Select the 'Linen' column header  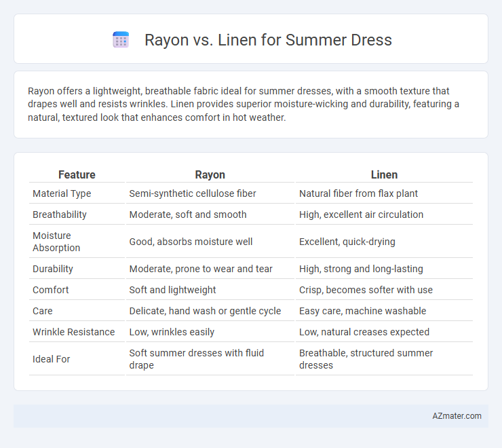pyautogui.click(x=384, y=174)
